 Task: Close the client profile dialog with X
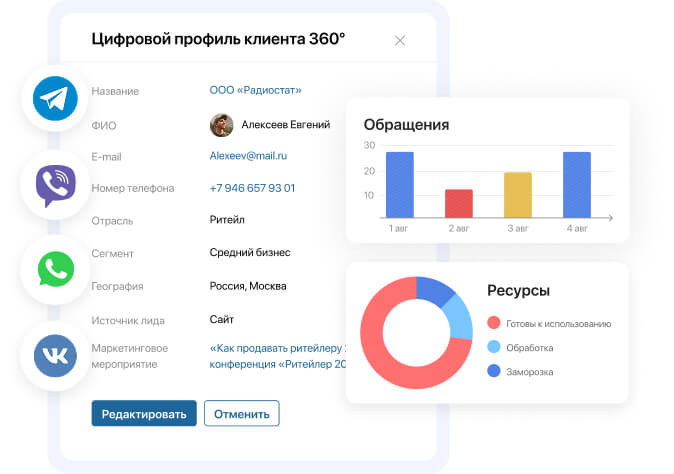[x=400, y=41]
